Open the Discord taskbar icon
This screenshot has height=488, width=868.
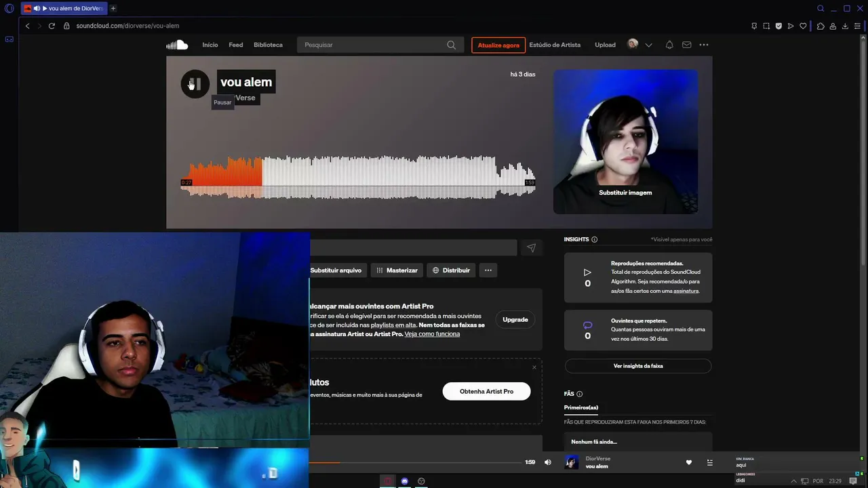pyautogui.click(x=405, y=481)
